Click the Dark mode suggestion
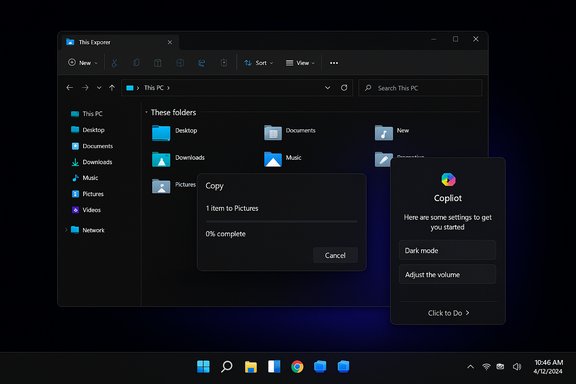The width and height of the screenshot is (576, 384). coord(447,250)
